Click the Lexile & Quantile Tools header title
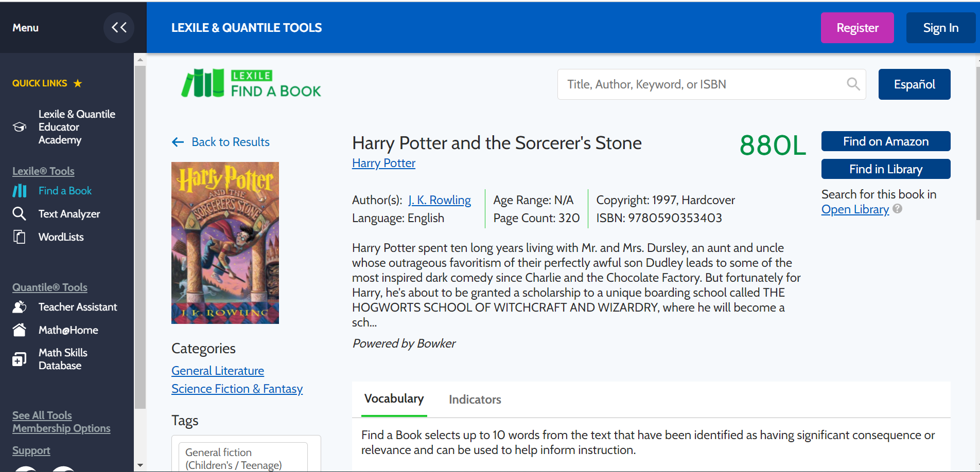 247,28
